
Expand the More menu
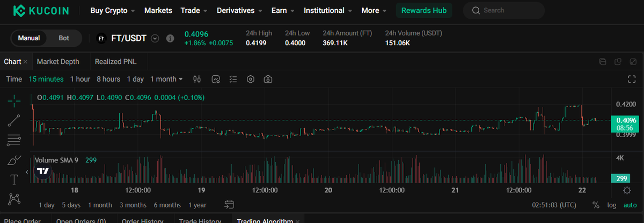click(x=374, y=10)
